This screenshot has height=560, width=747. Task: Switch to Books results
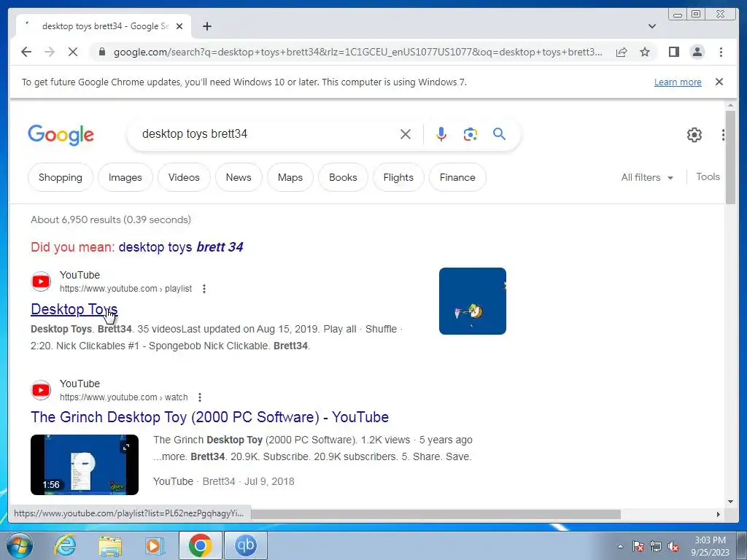(343, 177)
